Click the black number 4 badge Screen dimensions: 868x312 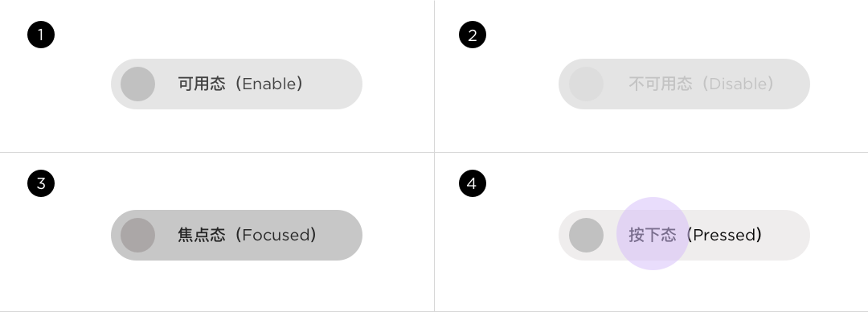point(473,183)
